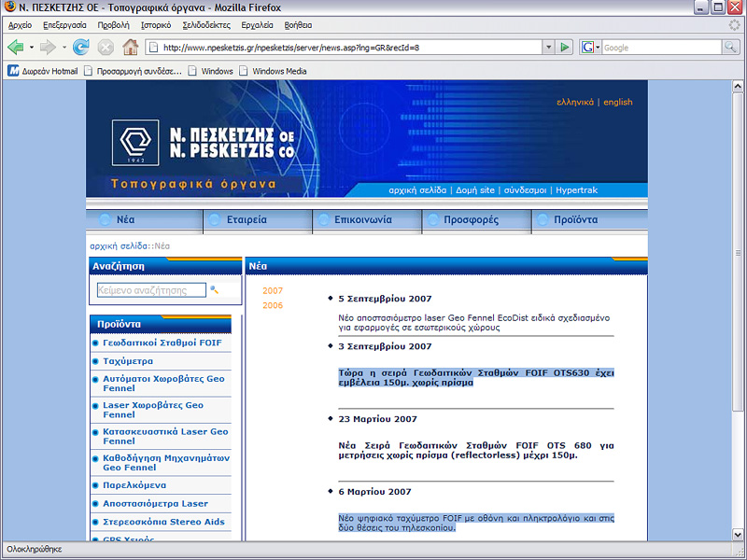Viewport: 747px width, 560px height.
Task: Click the Google search input field
Action: [x=662, y=48]
